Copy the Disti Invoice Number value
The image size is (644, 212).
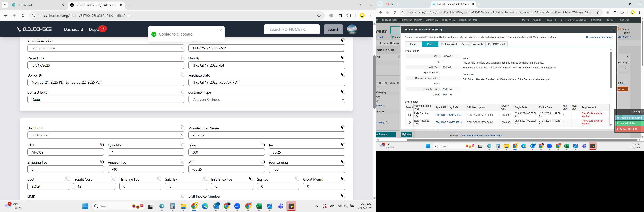point(343,196)
